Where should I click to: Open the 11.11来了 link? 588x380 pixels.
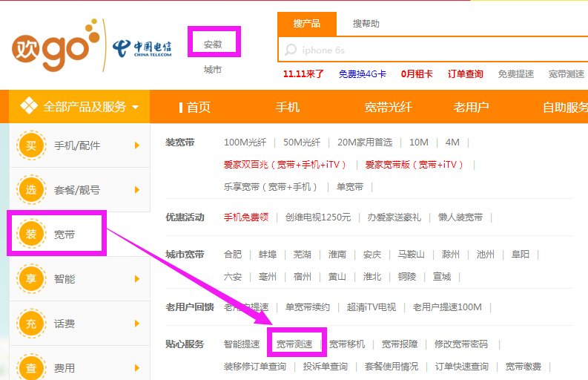coord(303,74)
